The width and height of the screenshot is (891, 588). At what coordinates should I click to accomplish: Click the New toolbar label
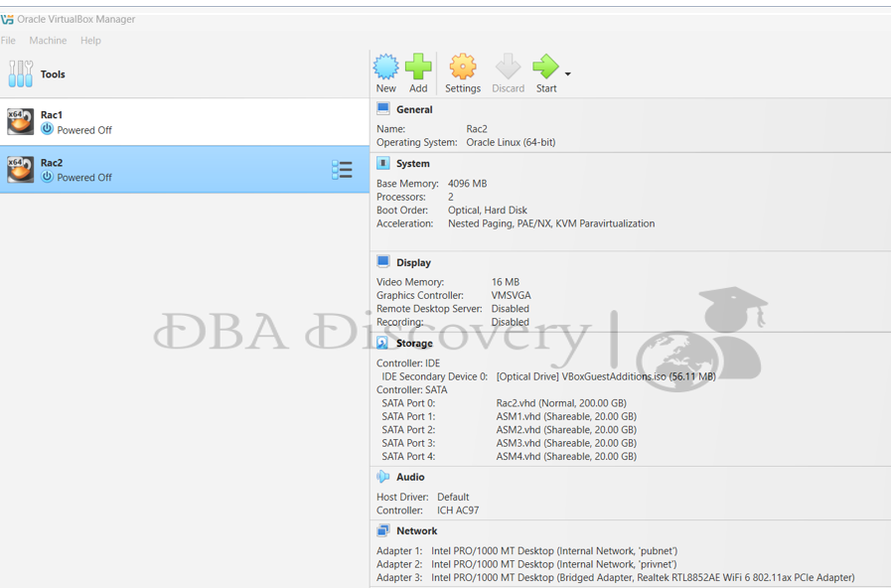pos(385,88)
